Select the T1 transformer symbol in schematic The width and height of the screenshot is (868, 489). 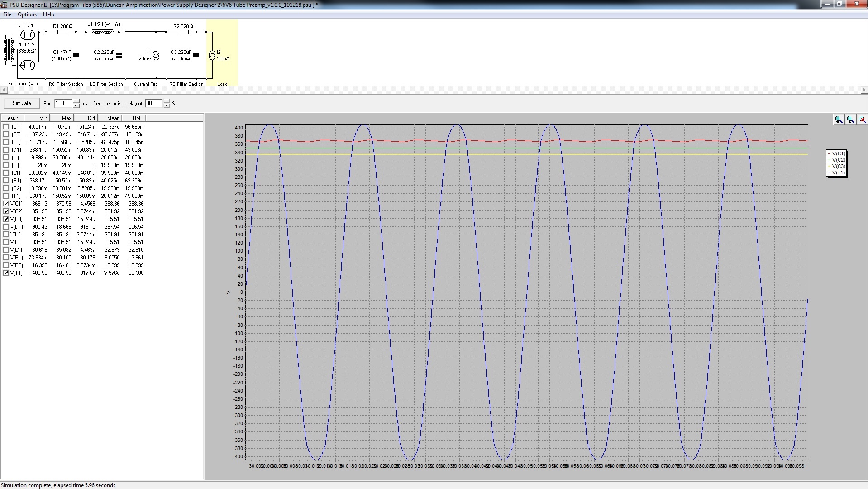click(9, 50)
